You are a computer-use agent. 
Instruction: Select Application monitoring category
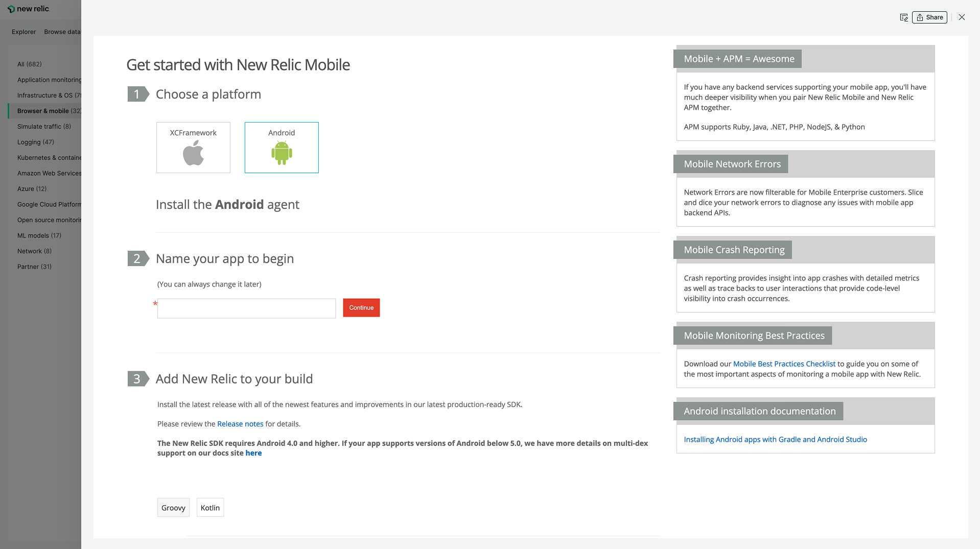(x=49, y=80)
